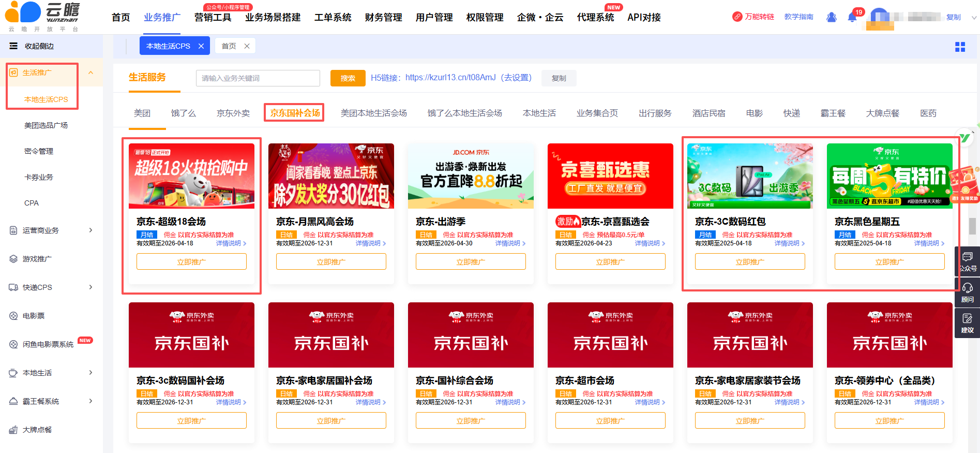Switch to the 京东外卖 category tab

click(233, 113)
